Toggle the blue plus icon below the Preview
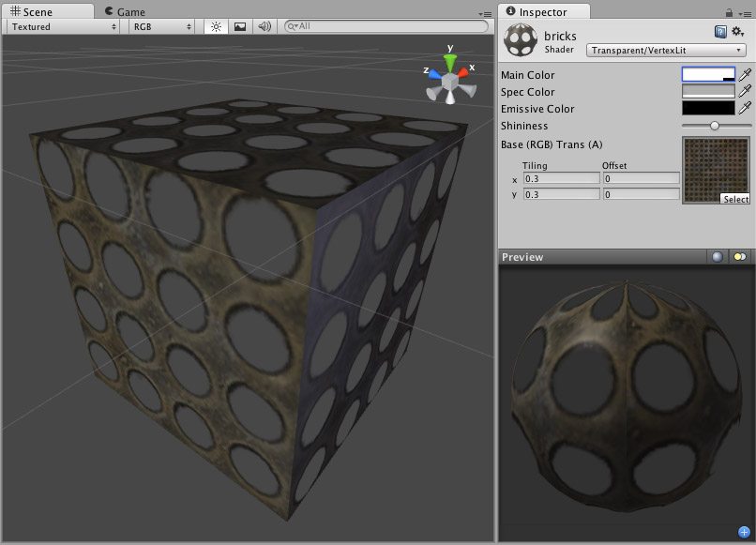The width and height of the screenshot is (756, 545). pyautogui.click(x=746, y=530)
